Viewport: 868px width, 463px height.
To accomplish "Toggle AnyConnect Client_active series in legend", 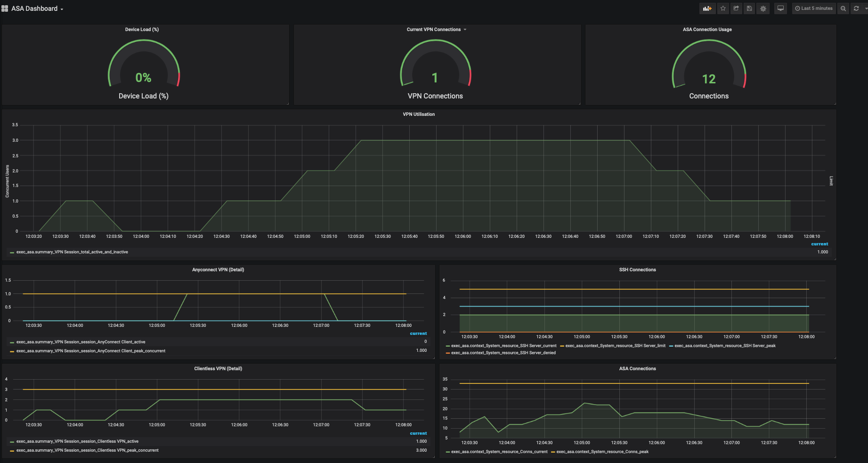I will pyautogui.click(x=81, y=342).
